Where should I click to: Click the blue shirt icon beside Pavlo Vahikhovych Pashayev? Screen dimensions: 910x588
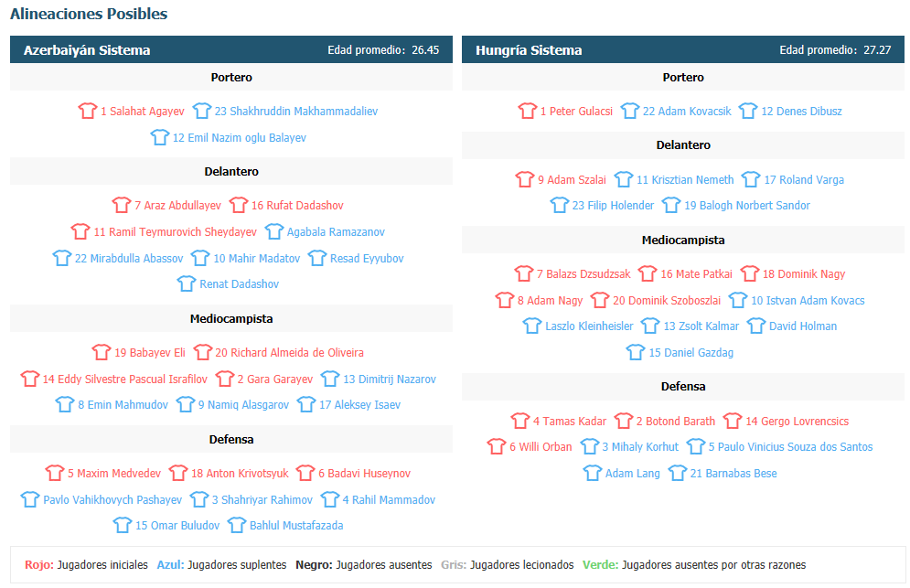pyautogui.click(x=29, y=499)
